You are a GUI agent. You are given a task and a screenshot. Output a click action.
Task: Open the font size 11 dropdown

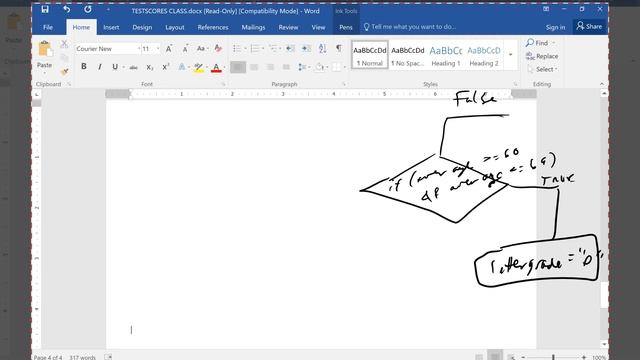pyautogui.click(x=158, y=49)
